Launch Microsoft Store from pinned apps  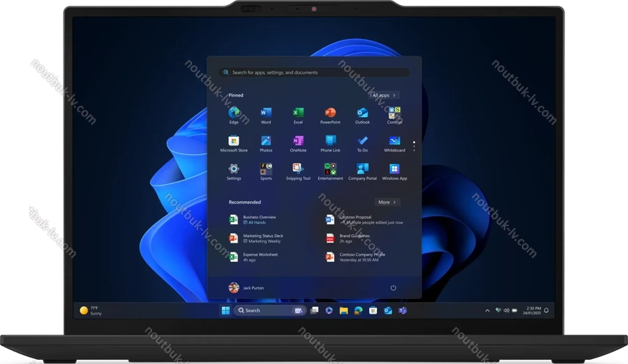tap(234, 141)
